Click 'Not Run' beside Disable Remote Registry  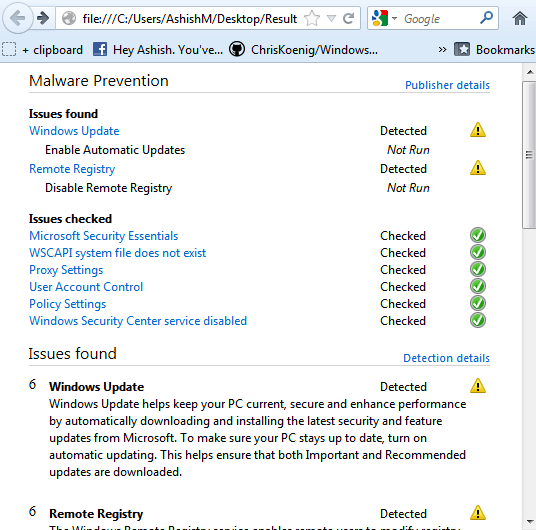(x=408, y=188)
